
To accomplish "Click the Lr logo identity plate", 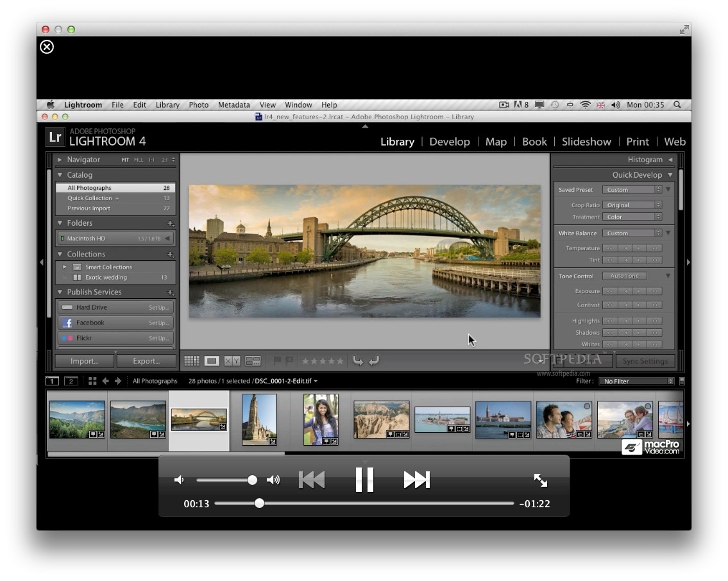I will (55, 137).
